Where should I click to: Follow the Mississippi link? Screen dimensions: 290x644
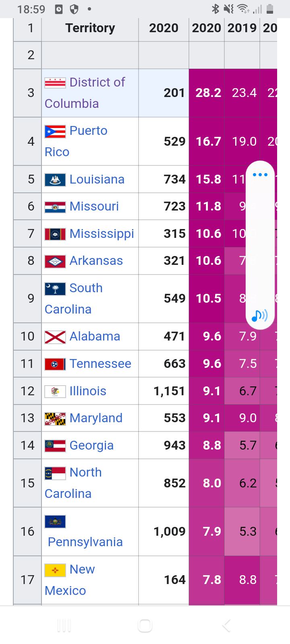coord(101,234)
